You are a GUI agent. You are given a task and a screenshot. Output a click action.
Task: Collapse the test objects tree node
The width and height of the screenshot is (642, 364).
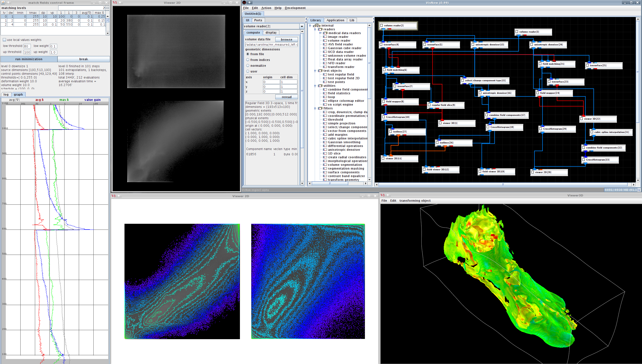315,71
